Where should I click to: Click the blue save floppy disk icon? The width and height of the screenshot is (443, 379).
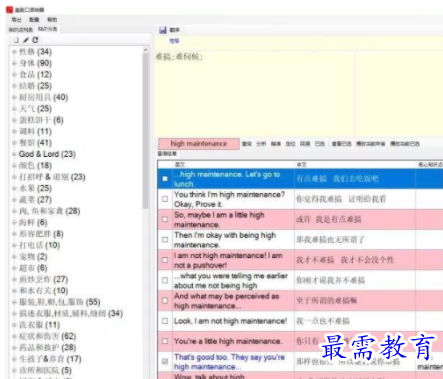163,30
